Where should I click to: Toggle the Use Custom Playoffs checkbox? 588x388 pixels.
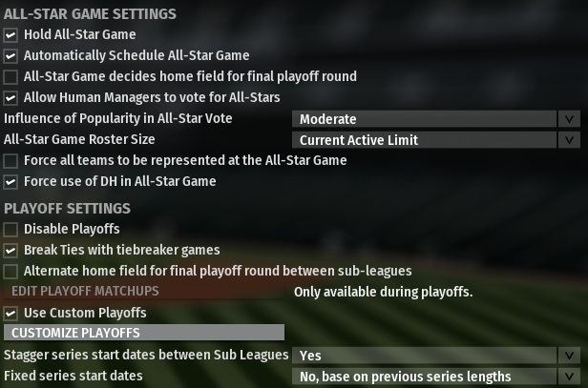coord(10,314)
